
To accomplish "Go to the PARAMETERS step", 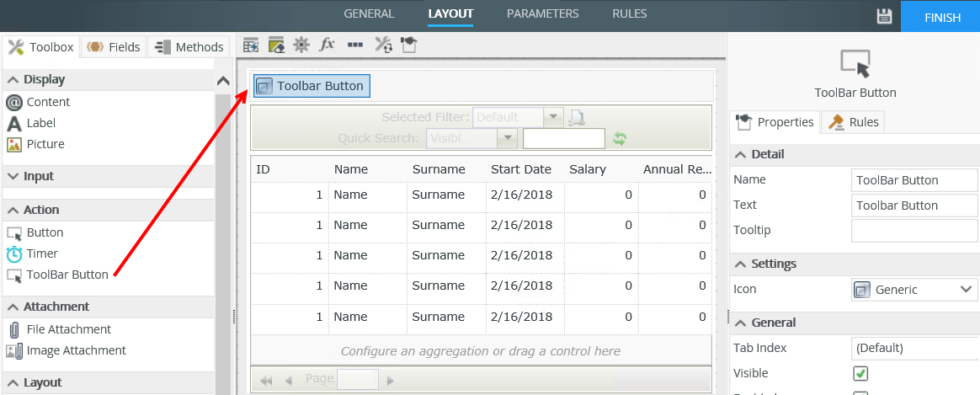I will pos(542,13).
